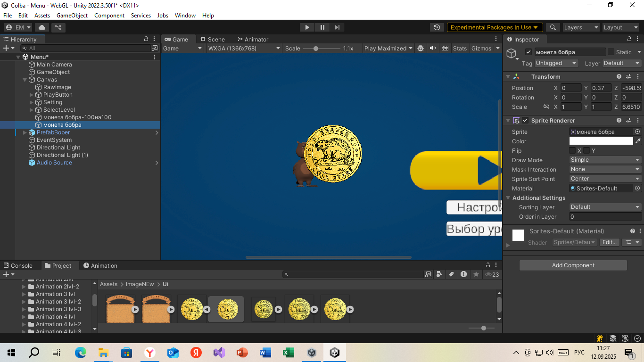Toggle the mute audio speaker icon
The height and width of the screenshot is (362, 644).
tap(433, 48)
